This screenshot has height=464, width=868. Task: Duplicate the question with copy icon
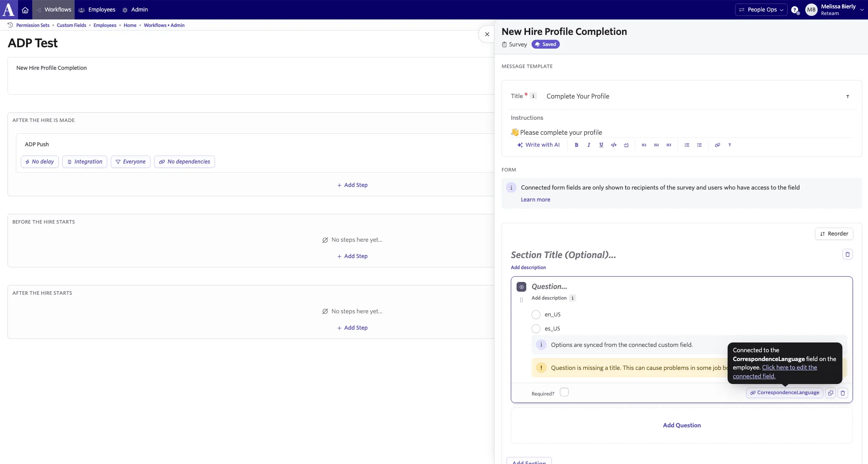[830, 393]
